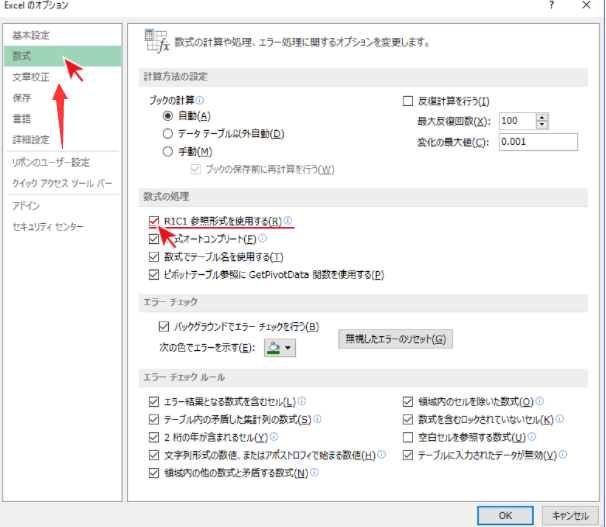Toggle R1C1 参照形式を使用する checkbox

click(x=154, y=221)
